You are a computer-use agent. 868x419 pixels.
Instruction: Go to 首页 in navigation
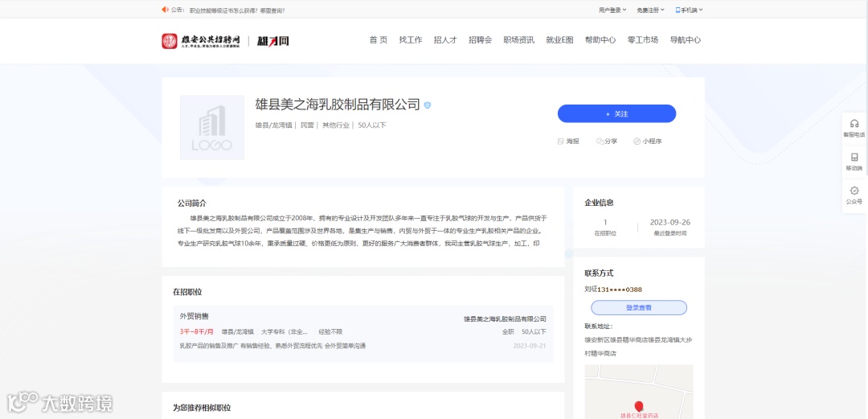tap(379, 40)
